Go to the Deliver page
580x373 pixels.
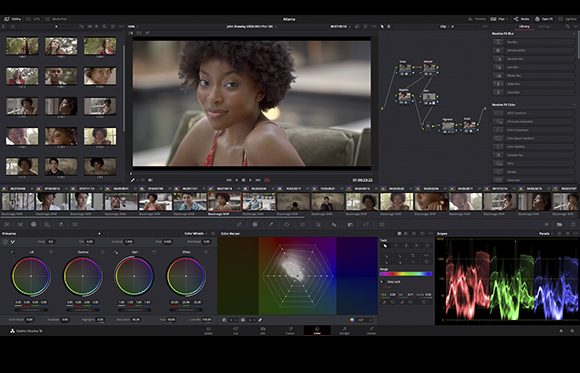tap(371, 330)
